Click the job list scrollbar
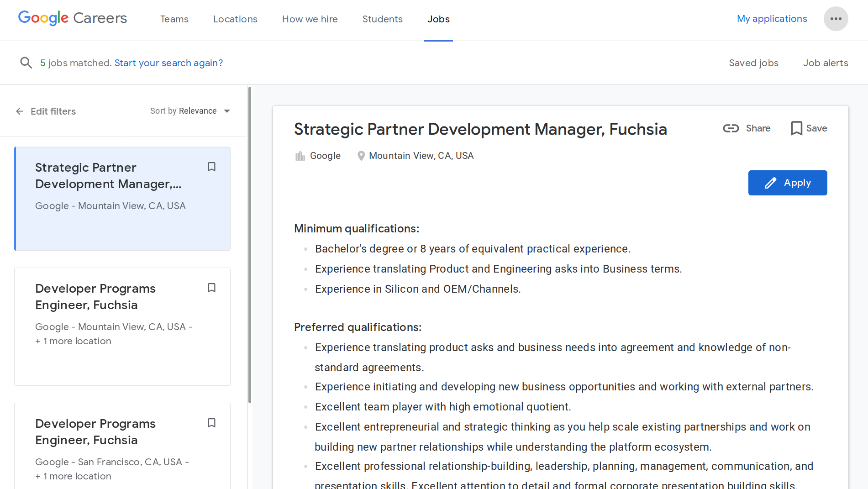Image resolution: width=868 pixels, height=489 pixels. (250, 245)
